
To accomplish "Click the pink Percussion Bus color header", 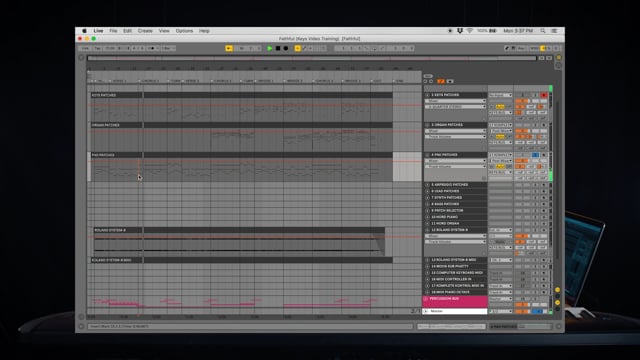I will [455, 301].
